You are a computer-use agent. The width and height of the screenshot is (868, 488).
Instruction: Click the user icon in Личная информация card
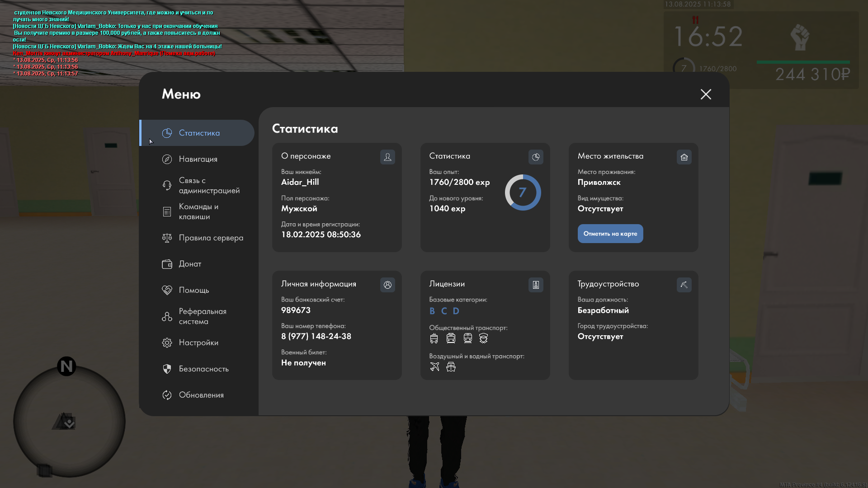tap(387, 285)
